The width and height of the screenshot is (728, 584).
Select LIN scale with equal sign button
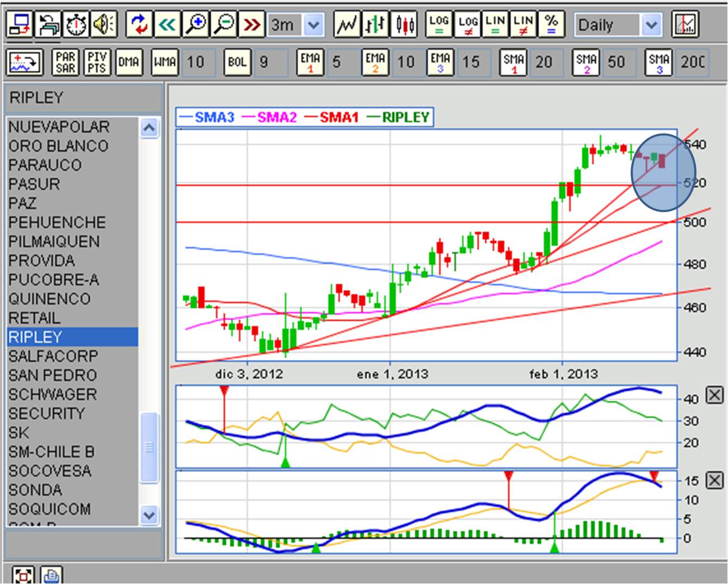(x=495, y=24)
